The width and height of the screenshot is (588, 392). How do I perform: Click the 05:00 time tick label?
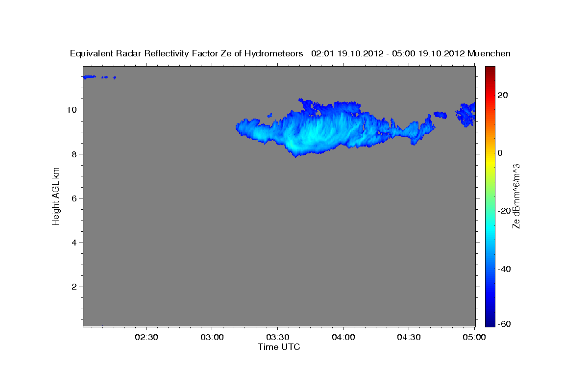click(474, 337)
